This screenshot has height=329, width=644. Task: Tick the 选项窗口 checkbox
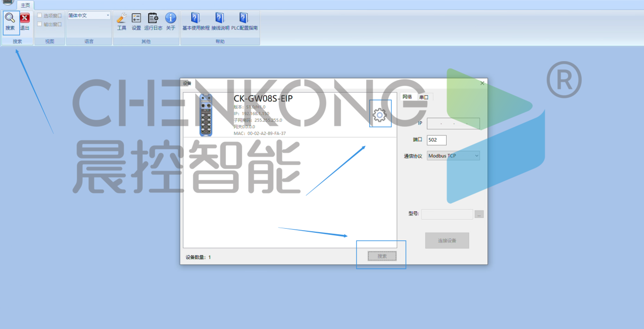tap(40, 15)
